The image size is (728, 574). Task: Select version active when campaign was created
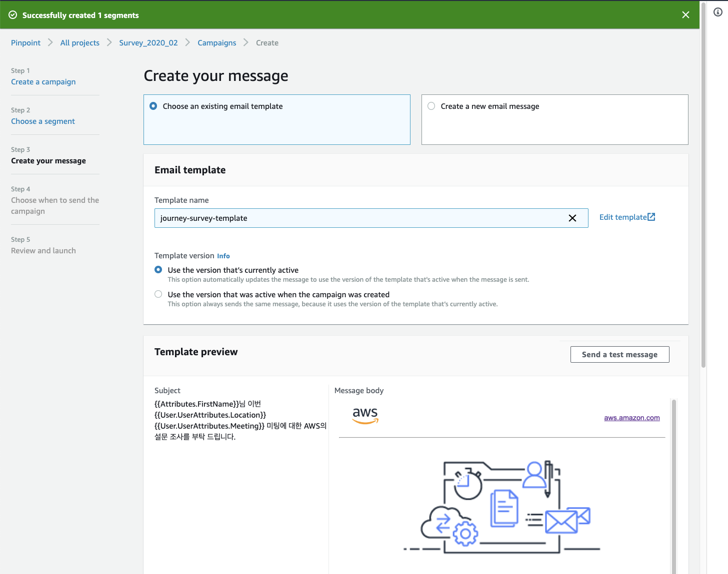(x=158, y=294)
